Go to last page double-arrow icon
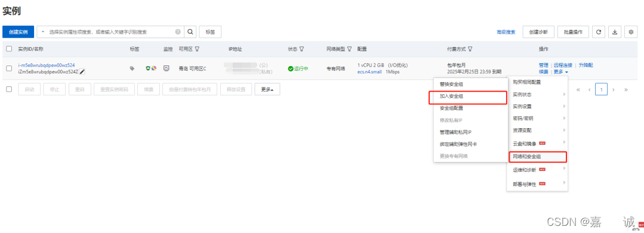644x233 pixels. pos(626,89)
